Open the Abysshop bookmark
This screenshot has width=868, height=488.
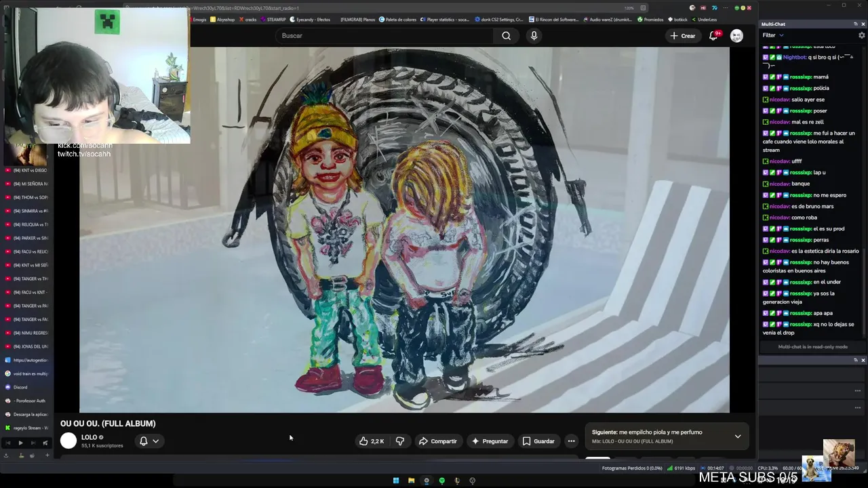click(222, 20)
